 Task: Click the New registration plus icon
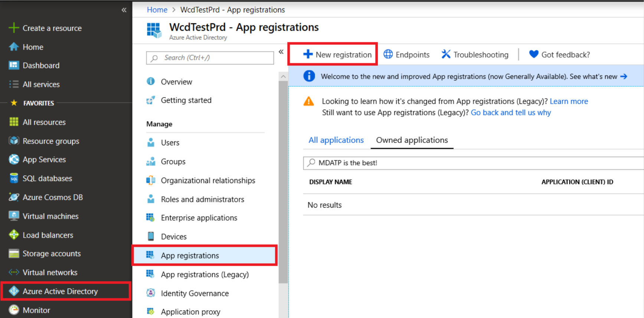[308, 54]
